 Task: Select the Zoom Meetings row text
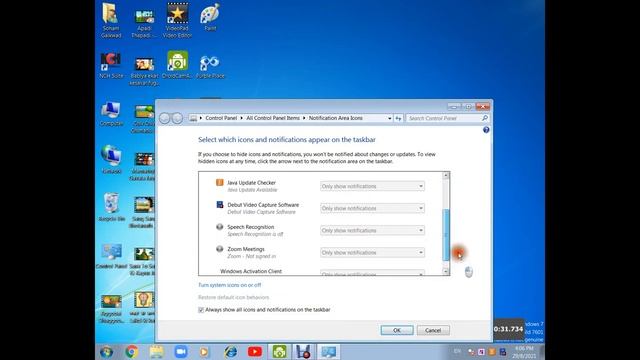(x=246, y=249)
